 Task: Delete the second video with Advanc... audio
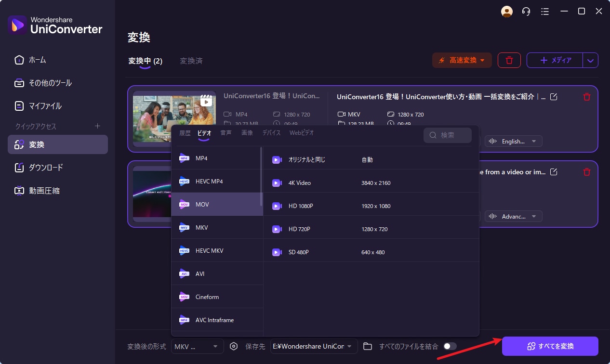pos(586,172)
